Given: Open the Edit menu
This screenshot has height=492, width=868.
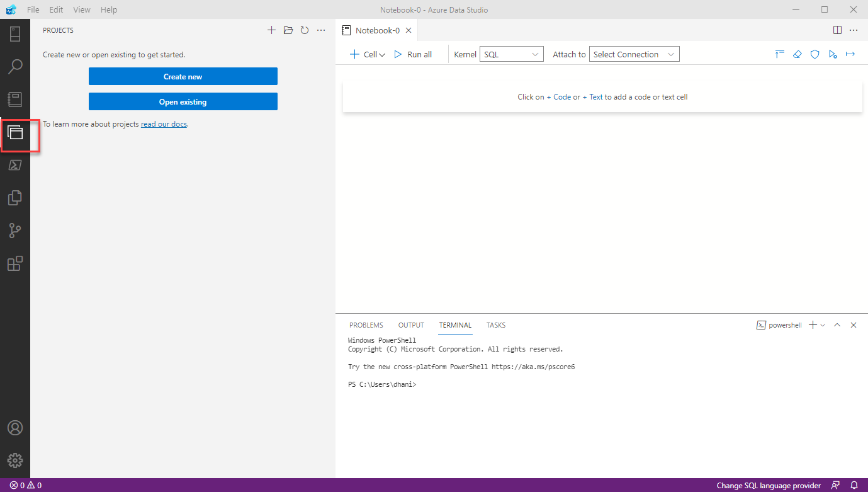Looking at the screenshot, I should pyautogui.click(x=56, y=10).
